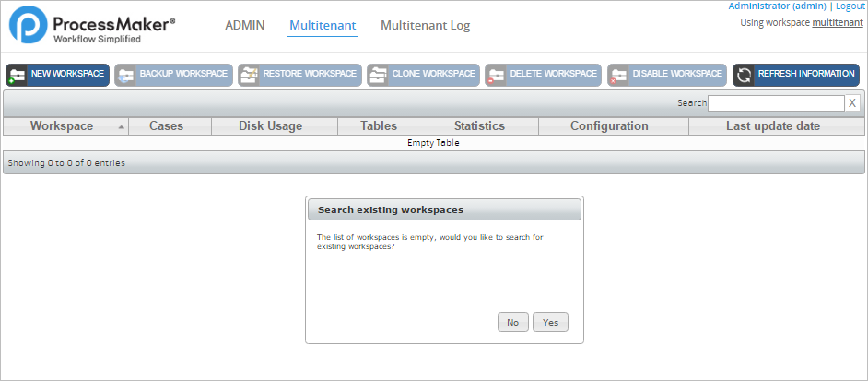
Task: Click the Disable Workspace icon
Action: tap(618, 76)
